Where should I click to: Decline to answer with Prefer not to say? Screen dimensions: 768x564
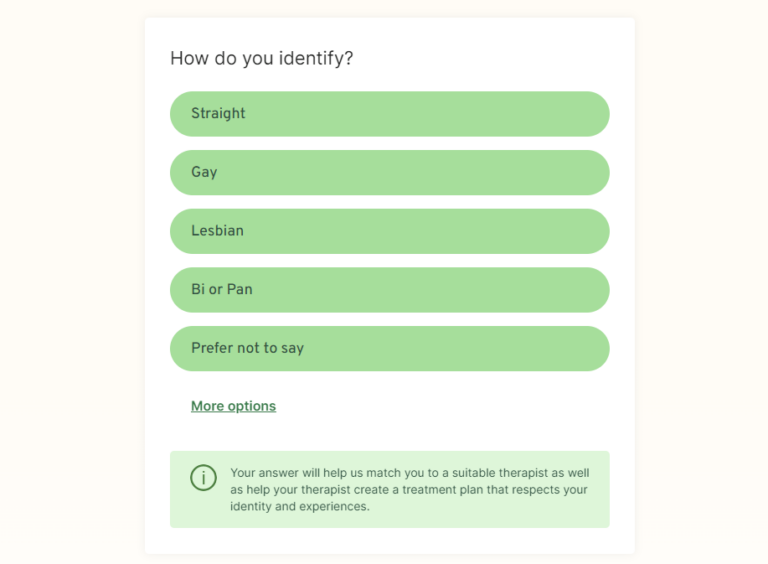pyautogui.click(x=389, y=348)
